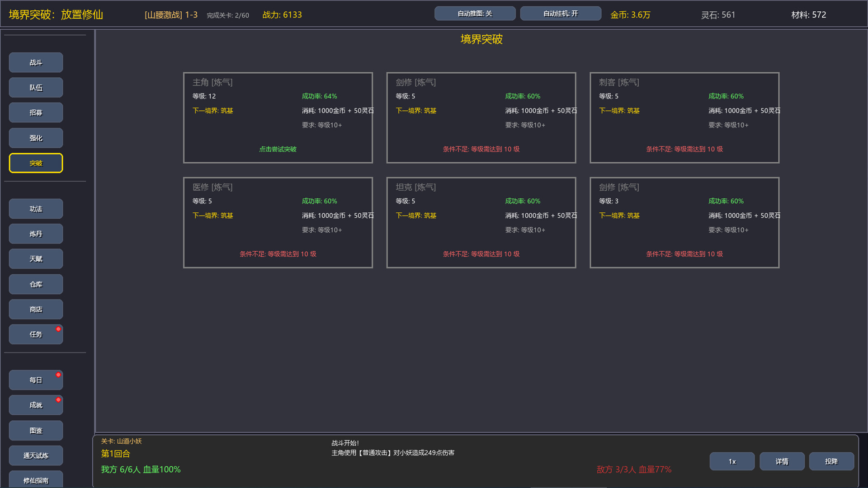Open the 队伍 team menu
The height and width of the screenshot is (488, 868).
36,88
